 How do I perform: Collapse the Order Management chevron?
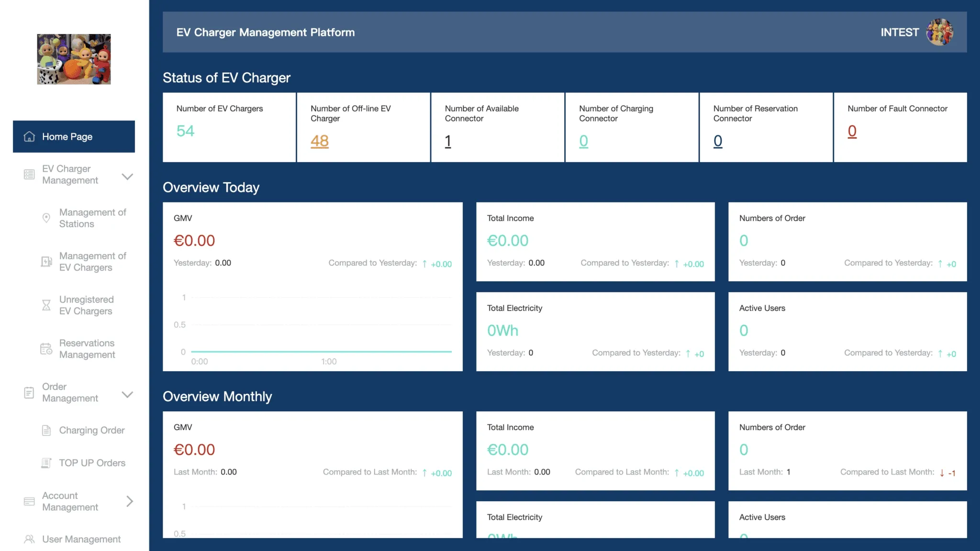[x=127, y=395]
